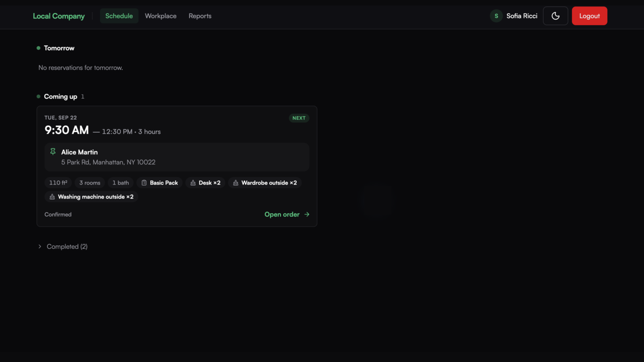Click the Tomorrow section heading

click(x=59, y=48)
